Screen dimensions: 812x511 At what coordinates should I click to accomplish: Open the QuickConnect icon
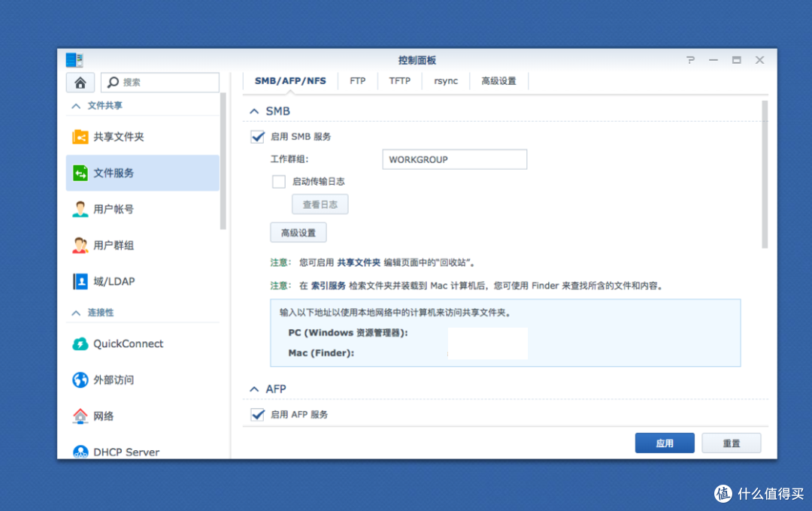80,343
